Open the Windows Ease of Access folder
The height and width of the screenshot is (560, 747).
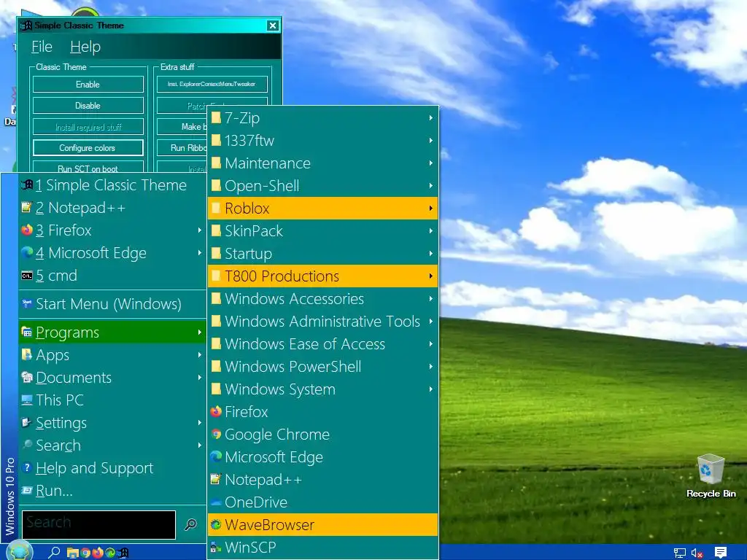click(x=323, y=344)
